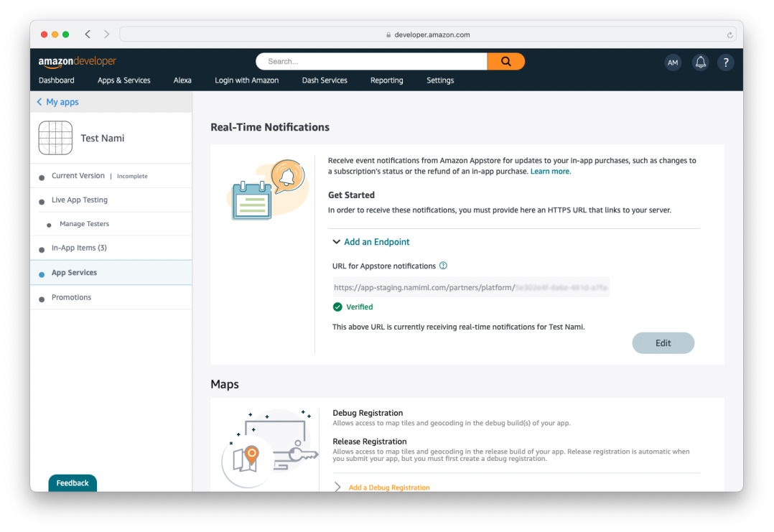Open the help question mark icon

pos(726,62)
